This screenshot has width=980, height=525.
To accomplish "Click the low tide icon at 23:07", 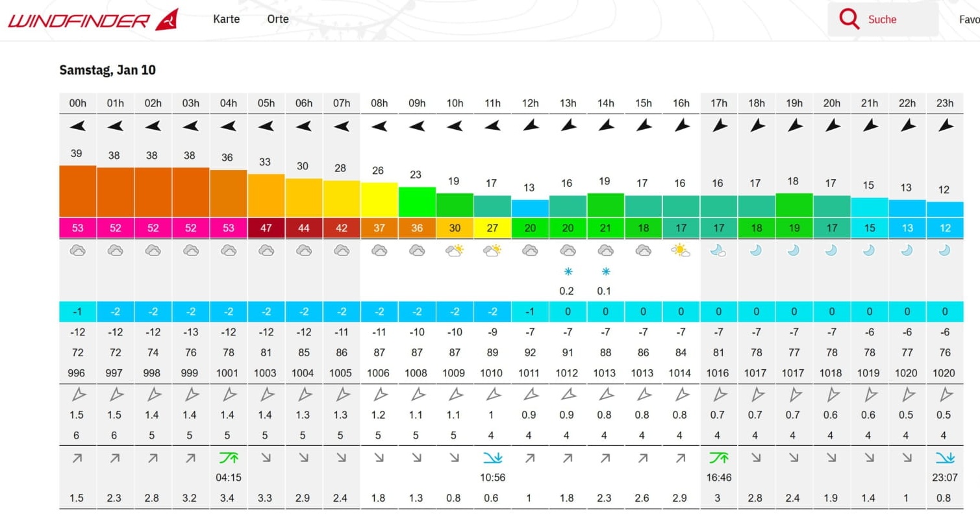I will point(945,459).
